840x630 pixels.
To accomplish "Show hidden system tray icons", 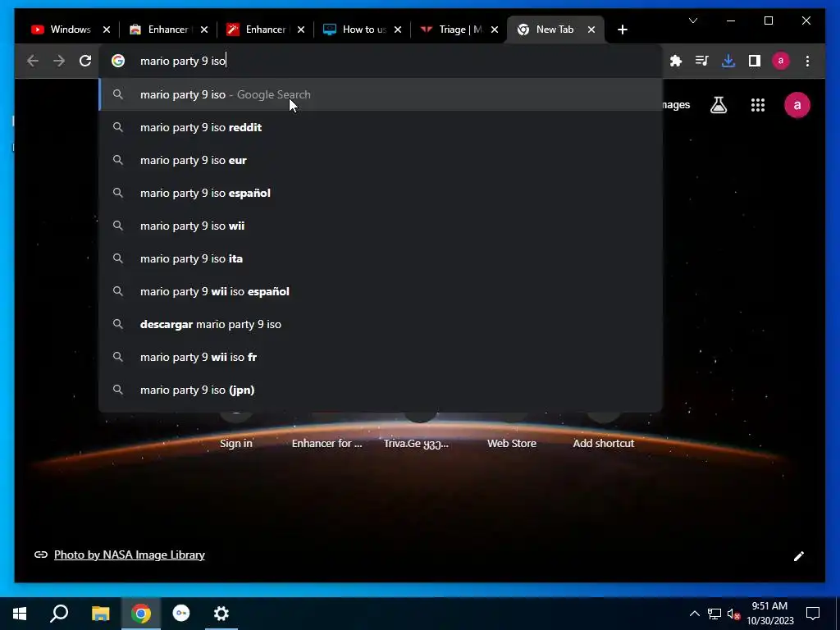I will (x=694, y=614).
